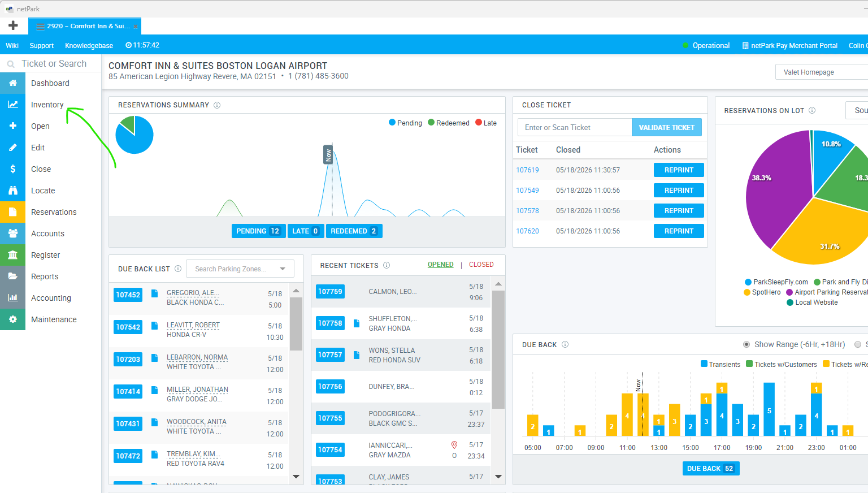This screenshot has width=868, height=493.
Task: Switch Recent Tickets to OPENED
Action: (x=440, y=265)
